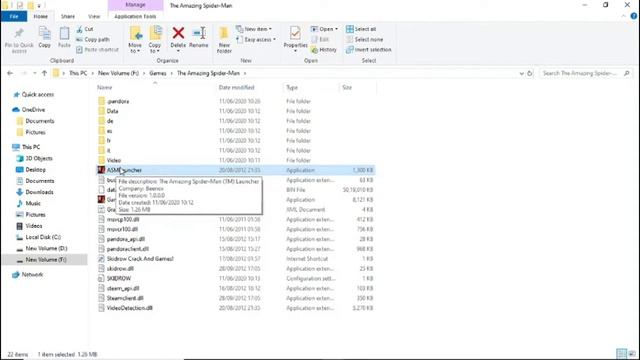Select Quick access in navigation pane
Image resolution: width=640 pixels, height=360 pixels.
click(38, 94)
